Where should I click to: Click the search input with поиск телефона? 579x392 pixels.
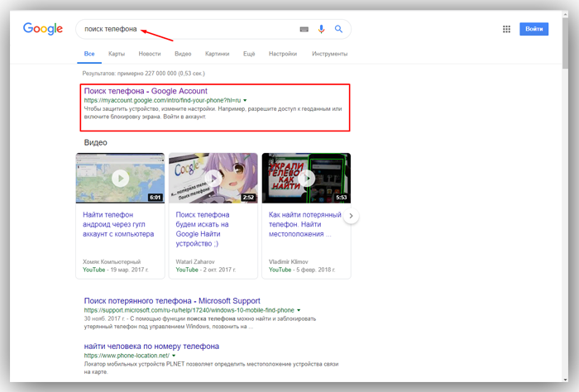[x=189, y=29]
